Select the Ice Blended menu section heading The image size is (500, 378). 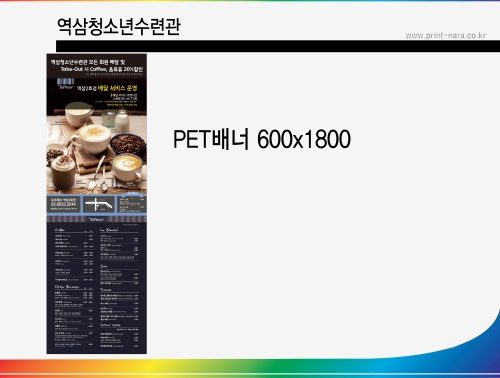[x=109, y=230]
